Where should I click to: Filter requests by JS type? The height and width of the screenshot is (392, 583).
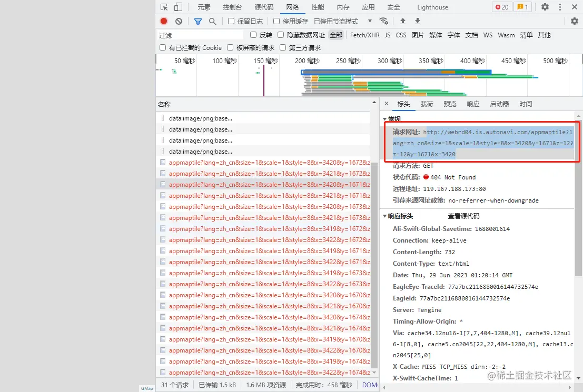[388, 35]
